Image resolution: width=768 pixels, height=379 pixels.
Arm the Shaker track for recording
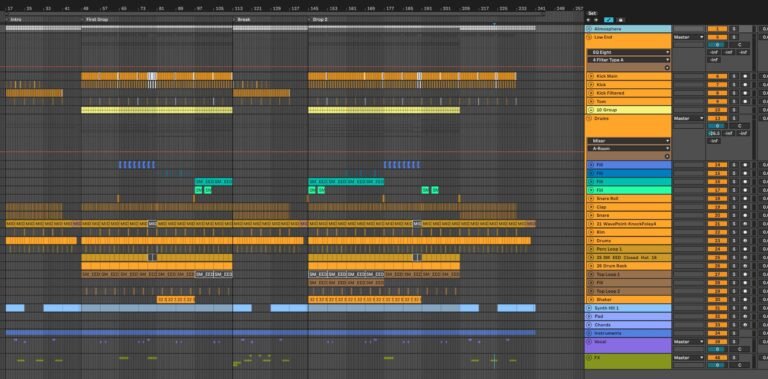click(745, 299)
